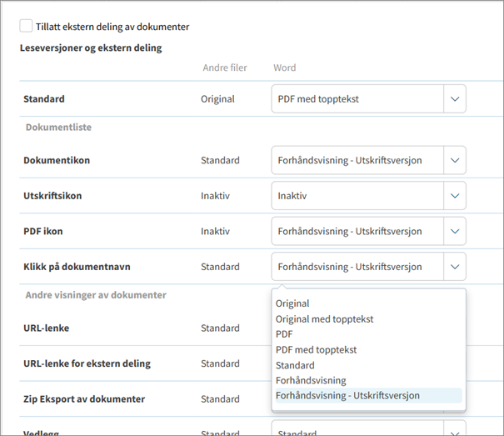Click the Dokumentikon Forhåndsvisning - Utskriftsversjon field
Image resolution: width=504 pixels, height=436 pixels.
click(357, 160)
